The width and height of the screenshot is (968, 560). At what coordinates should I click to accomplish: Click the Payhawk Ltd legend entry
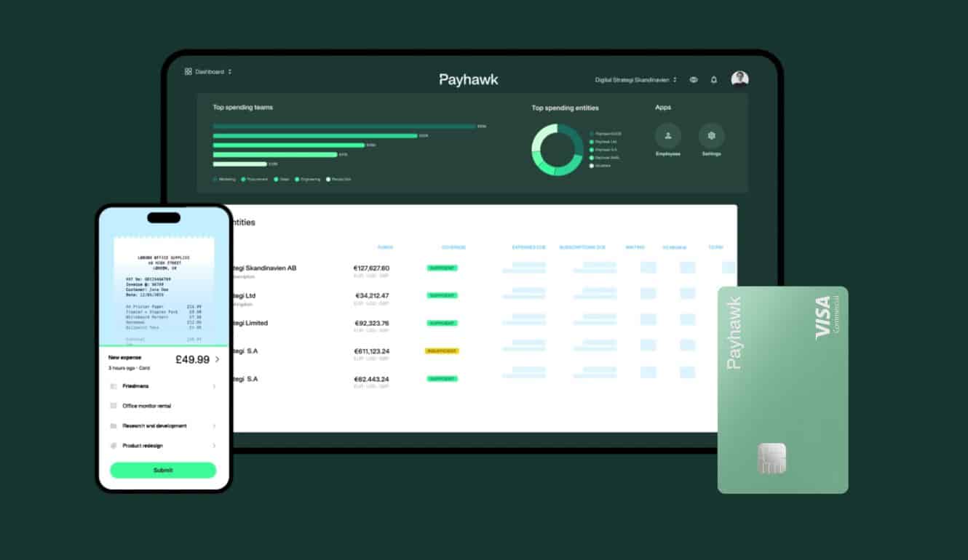(603, 142)
